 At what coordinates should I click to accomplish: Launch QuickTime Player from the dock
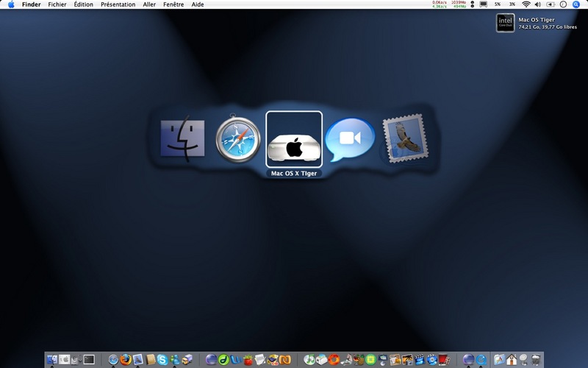[481, 360]
